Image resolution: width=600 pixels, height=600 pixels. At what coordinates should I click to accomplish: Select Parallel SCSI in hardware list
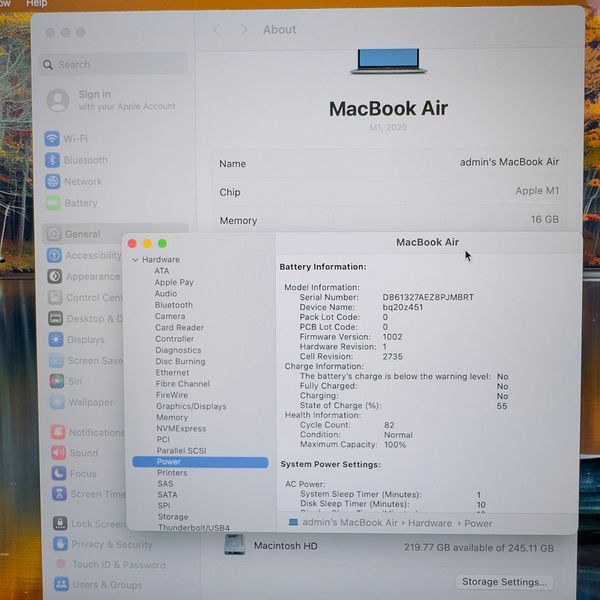(x=181, y=450)
